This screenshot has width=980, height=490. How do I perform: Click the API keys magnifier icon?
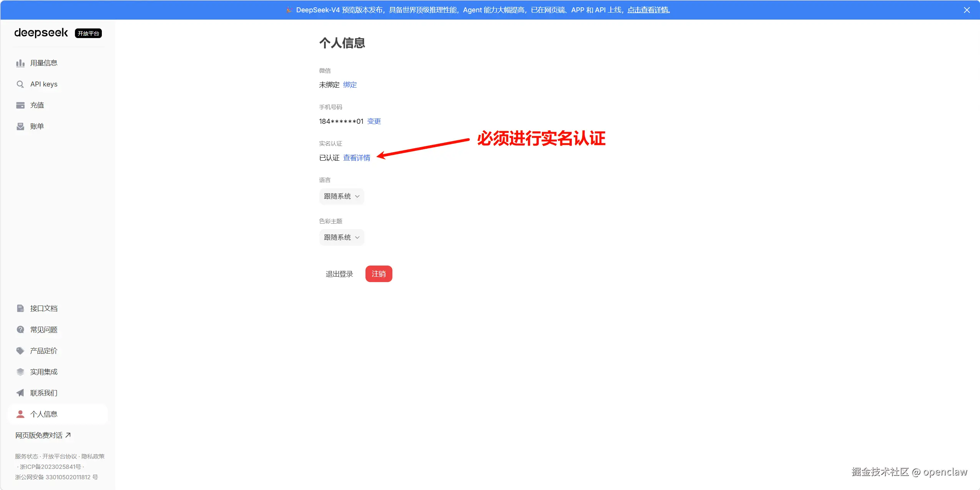coord(20,84)
